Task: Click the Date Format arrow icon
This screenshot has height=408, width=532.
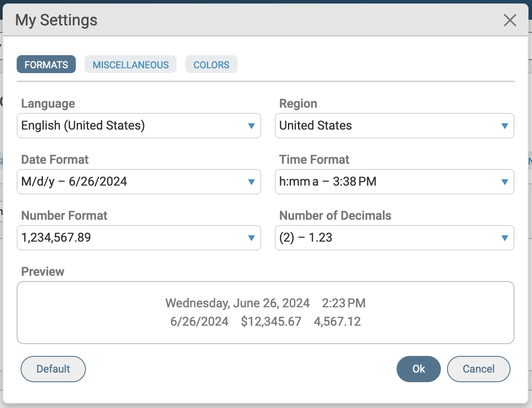Action: [x=252, y=182]
